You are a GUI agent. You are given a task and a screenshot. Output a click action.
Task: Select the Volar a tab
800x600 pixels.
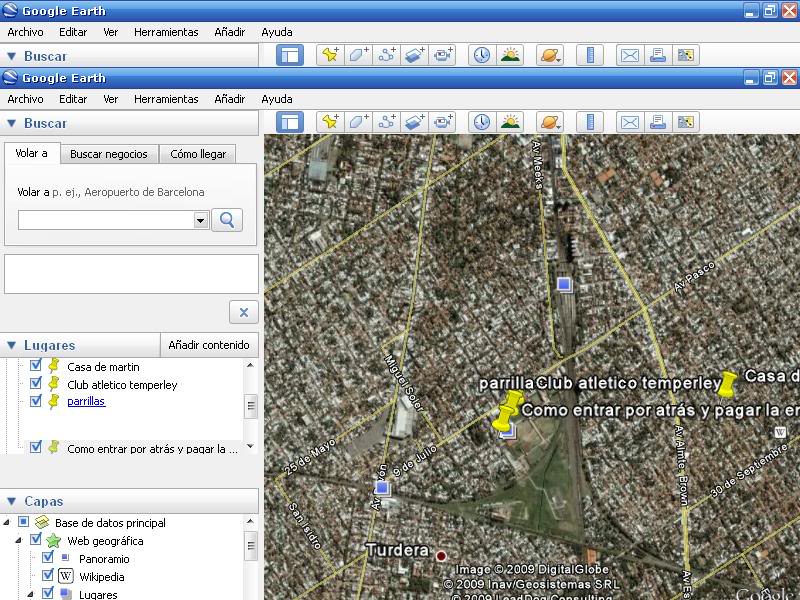pyautogui.click(x=32, y=153)
